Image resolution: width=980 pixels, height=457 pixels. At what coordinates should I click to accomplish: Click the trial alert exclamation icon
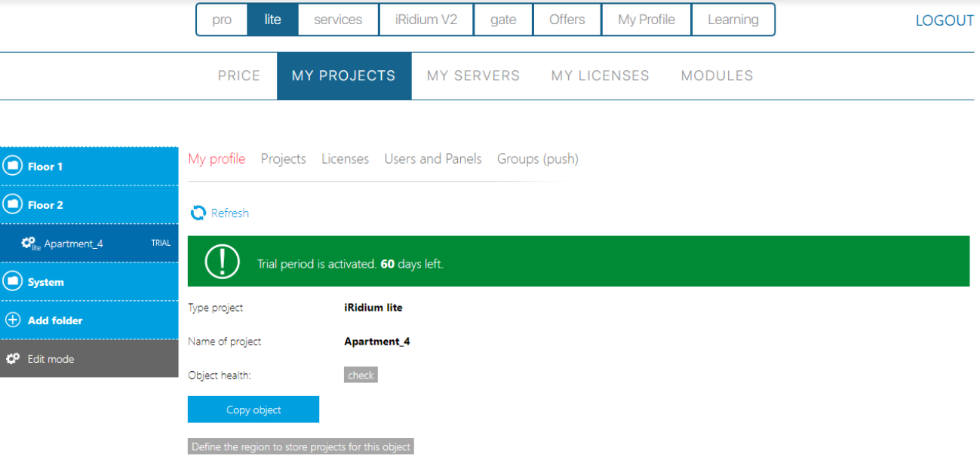222,262
